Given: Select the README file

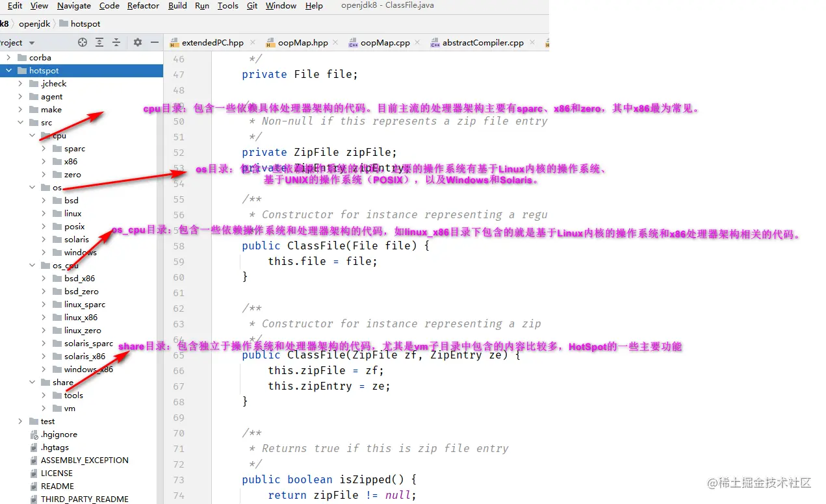Looking at the screenshot, I should pyautogui.click(x=57, y=486).
